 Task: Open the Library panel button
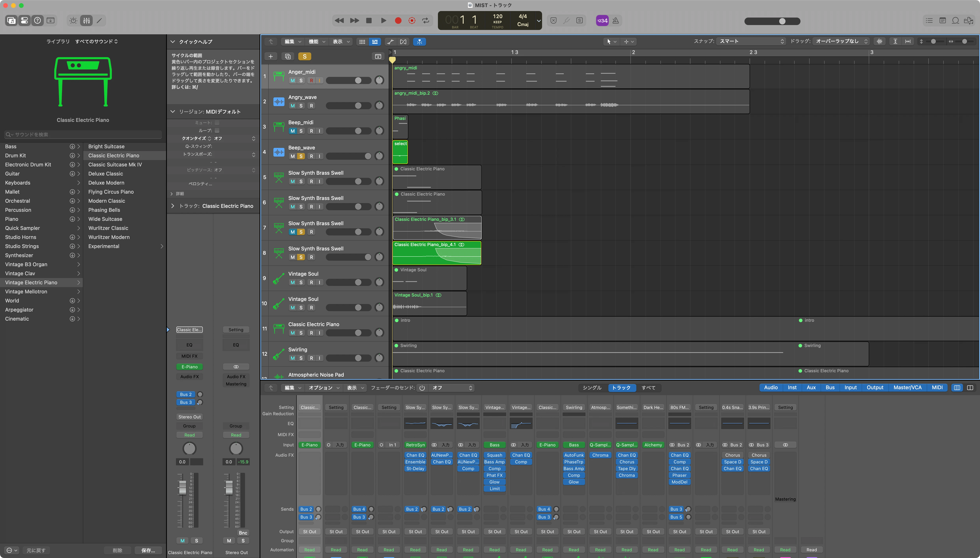point(11,21)
